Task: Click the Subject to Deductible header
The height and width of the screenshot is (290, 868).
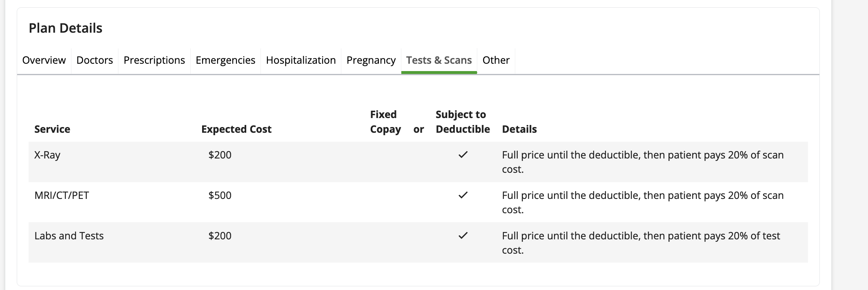Action: pyautogui.click(x=462, y=122)
